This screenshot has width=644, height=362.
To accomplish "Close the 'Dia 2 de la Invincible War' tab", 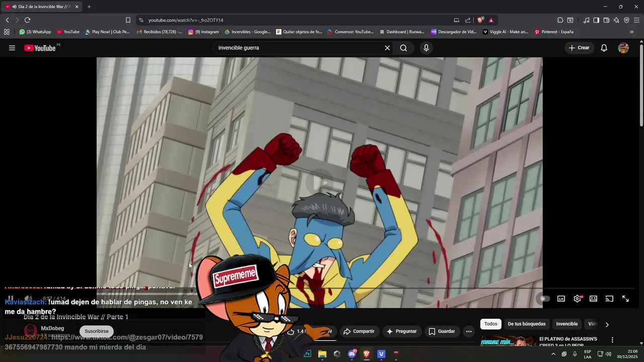I will pyautogui.click(x=77, y=7).
